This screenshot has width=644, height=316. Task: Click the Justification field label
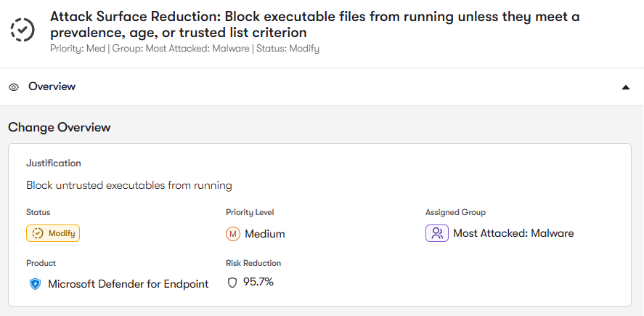click(54, 163)
